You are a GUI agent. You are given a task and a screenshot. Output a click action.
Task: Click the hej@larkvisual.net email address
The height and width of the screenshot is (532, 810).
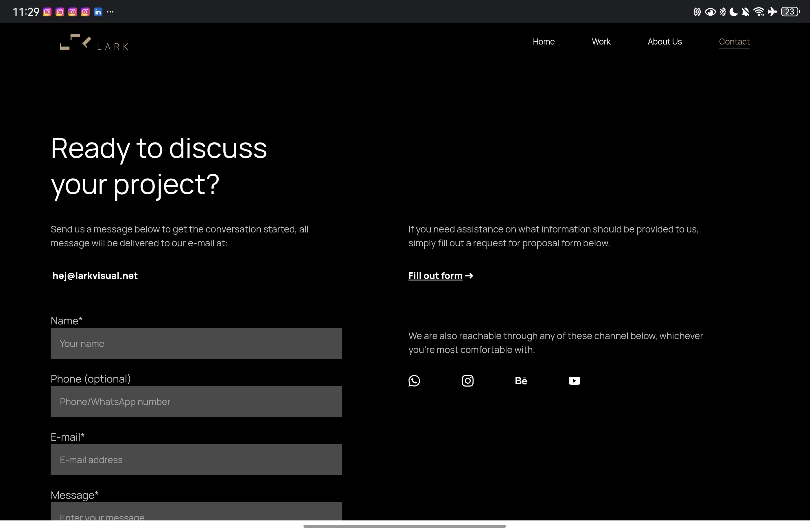(95, 276)
